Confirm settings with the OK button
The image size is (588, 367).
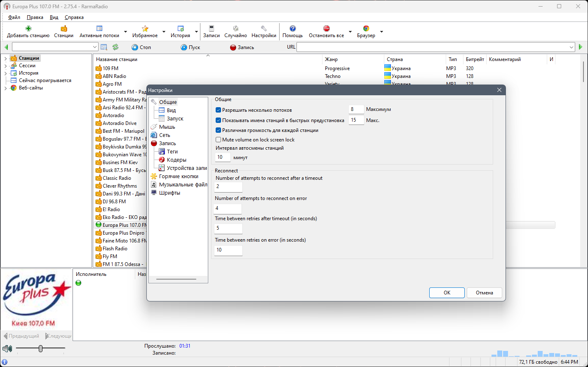[447, 293]
